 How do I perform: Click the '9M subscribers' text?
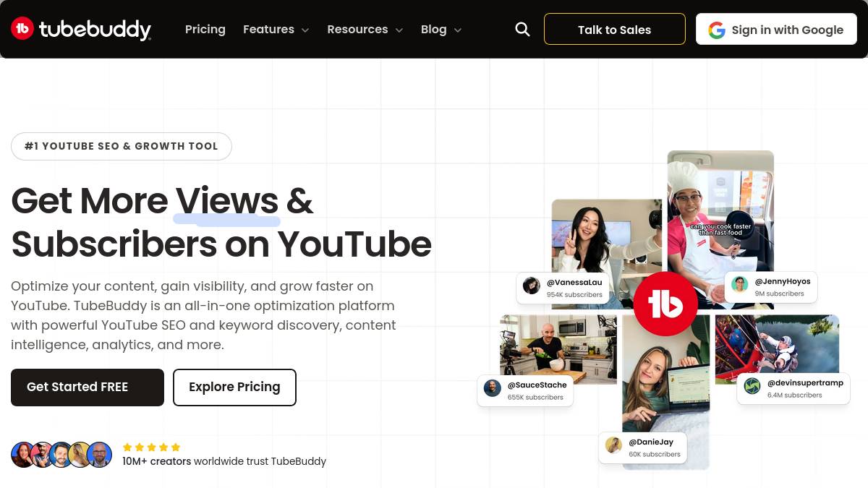(779, 294)
